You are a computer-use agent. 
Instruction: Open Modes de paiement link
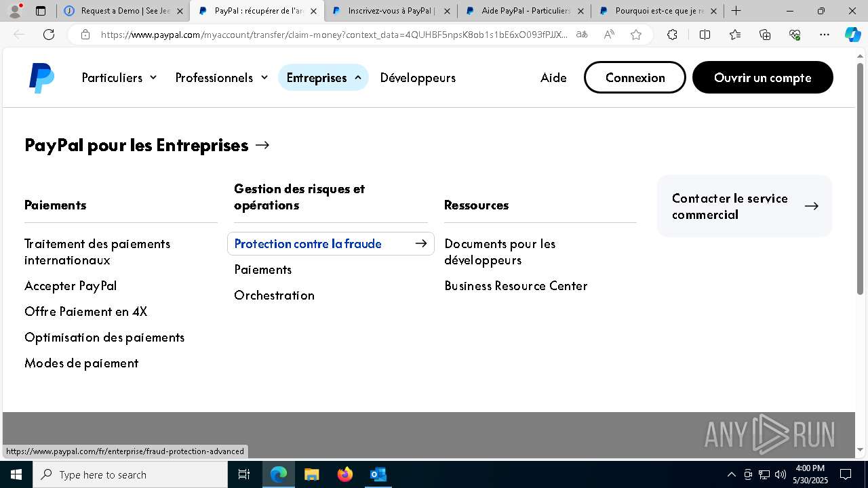[81, 363]
